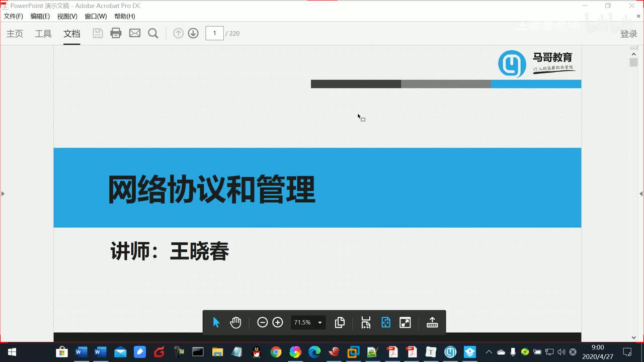Open Microsoft Store from taskbar
This screenshot has height=362, width=644.
pos(62,352)
